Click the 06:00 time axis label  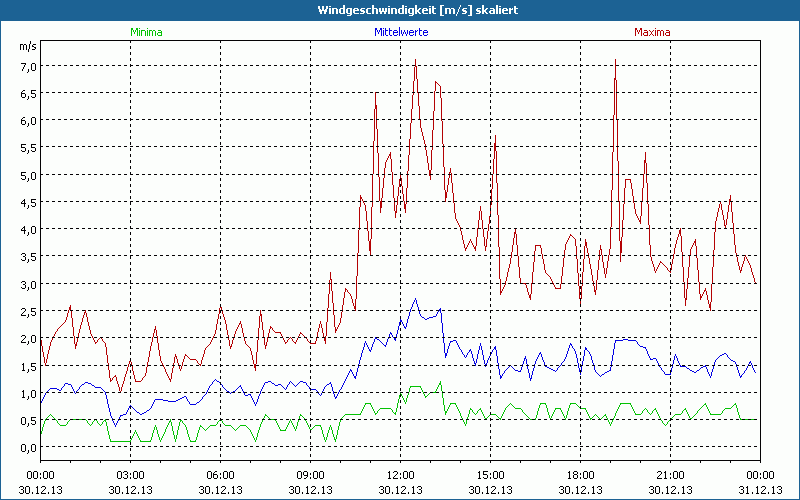[x=220, y=475]
